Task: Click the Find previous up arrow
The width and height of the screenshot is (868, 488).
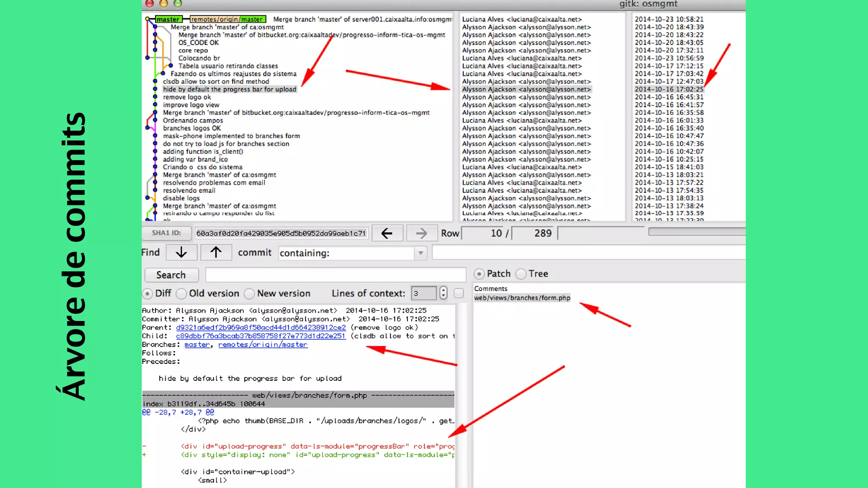Action: pos(216,252)
